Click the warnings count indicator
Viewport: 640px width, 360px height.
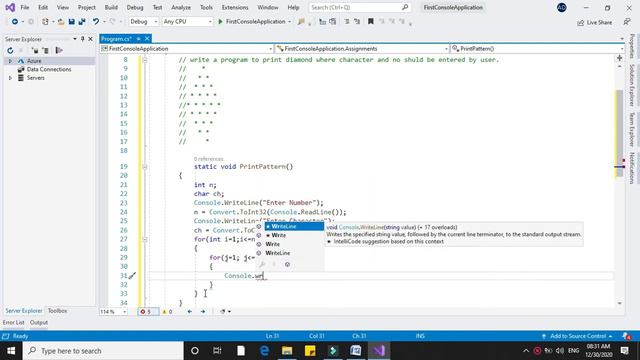point(167,311)
